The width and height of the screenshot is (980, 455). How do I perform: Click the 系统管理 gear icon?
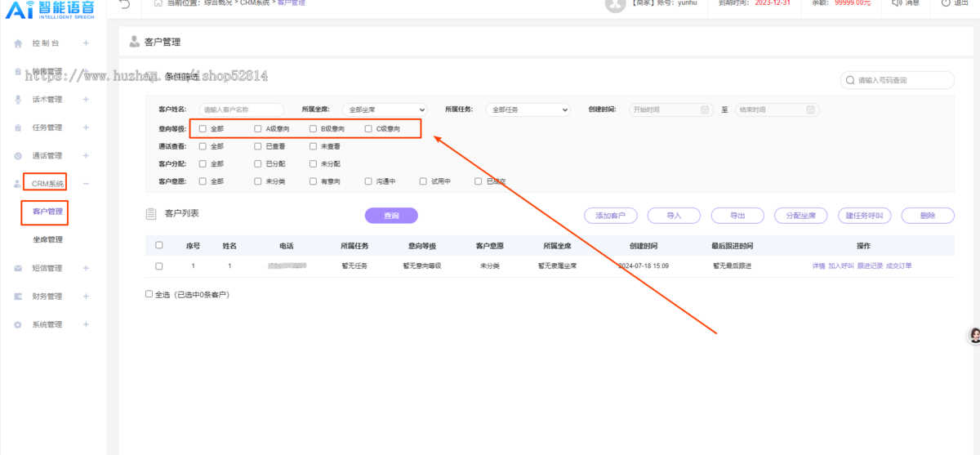point(18,324)
